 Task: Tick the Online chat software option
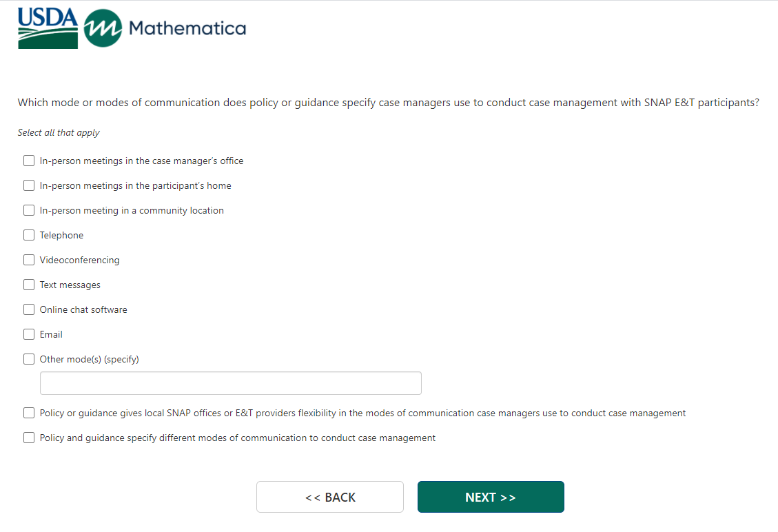coord(29,310)
